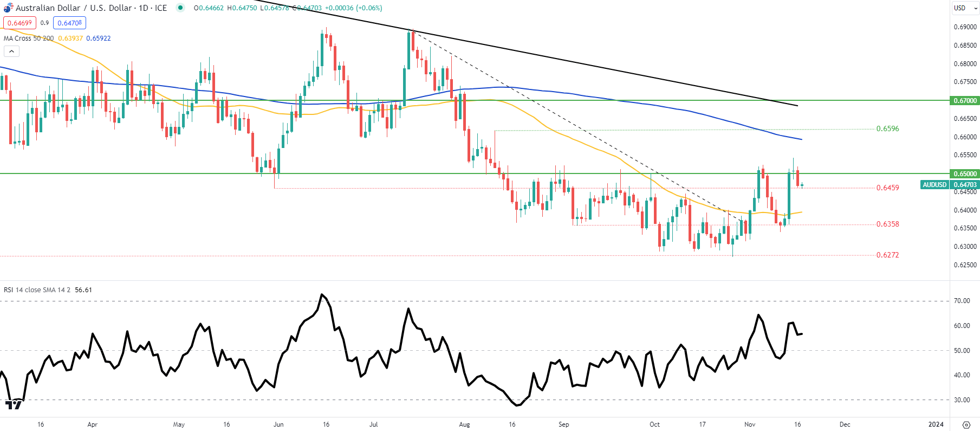Select the red 0.6272 level label

click(888, 255)
